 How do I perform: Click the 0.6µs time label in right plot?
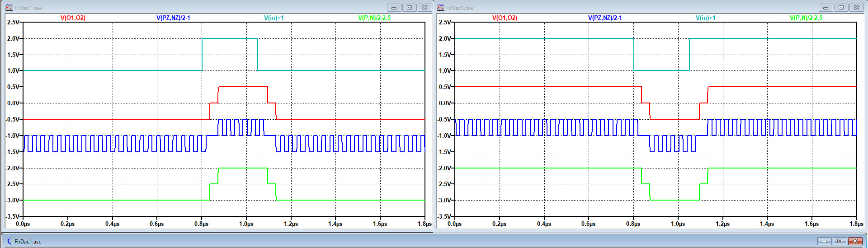tap(588, 224)
